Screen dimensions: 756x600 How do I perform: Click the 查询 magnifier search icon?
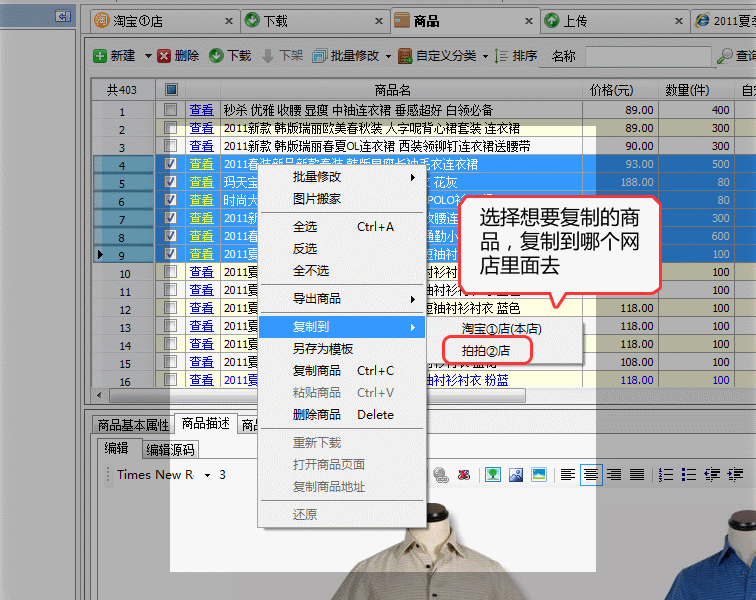click(x=724, y=56)
